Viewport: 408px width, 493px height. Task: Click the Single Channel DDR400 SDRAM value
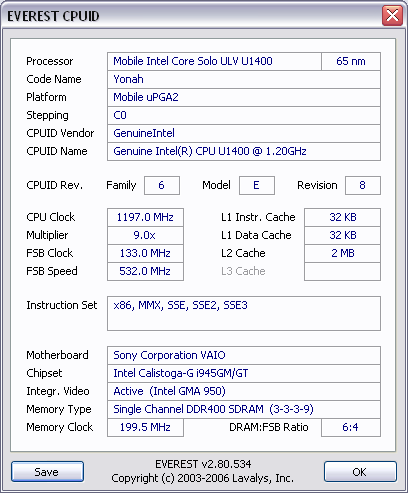(244, 409)
